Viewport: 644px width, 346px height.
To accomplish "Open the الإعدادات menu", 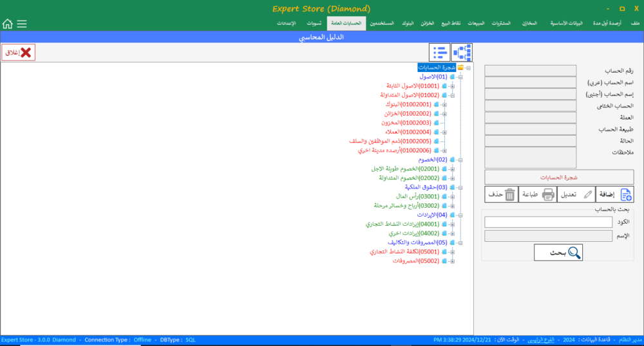I will (286, 24).
